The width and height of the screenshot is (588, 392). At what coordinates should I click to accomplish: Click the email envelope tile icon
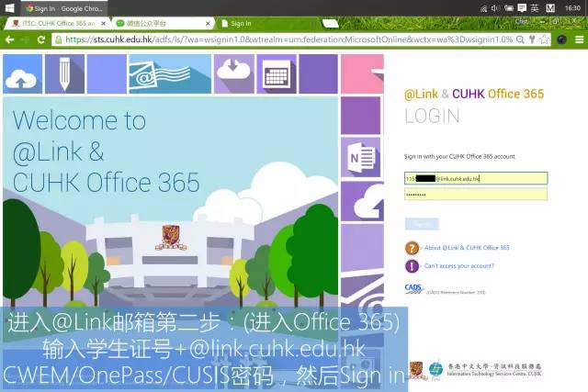tap(170, 73)
